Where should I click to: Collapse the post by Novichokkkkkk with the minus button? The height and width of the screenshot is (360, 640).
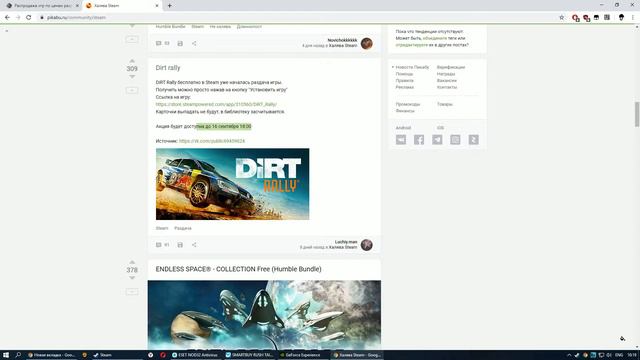(132, 39)
